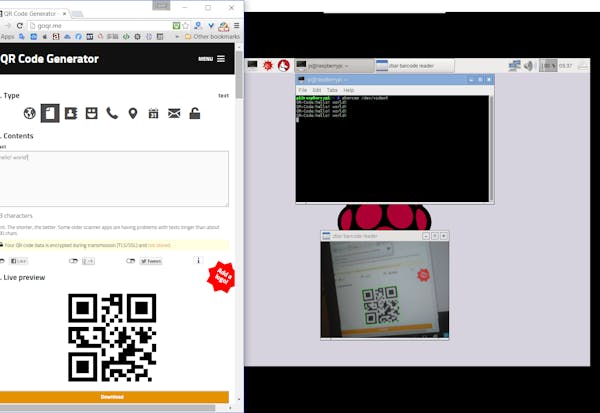Open the MENU hamburger on QR Code Generator
Image resolution: width=600 pixels, height=413 pixels.
211,59
